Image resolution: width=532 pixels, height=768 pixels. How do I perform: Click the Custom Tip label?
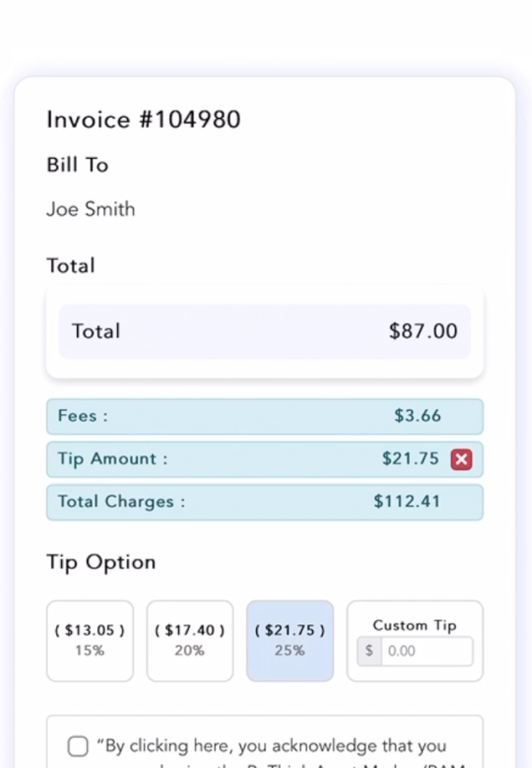(414, 625)
